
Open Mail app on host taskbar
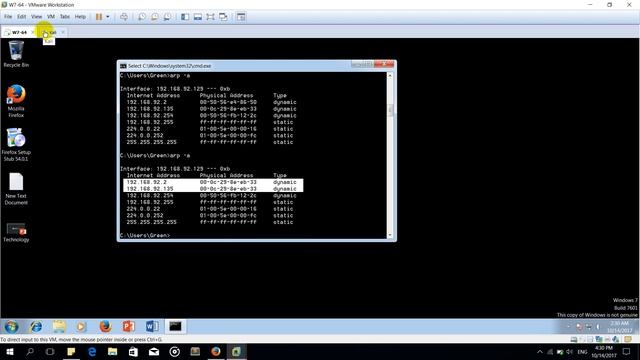coord(154,351)
